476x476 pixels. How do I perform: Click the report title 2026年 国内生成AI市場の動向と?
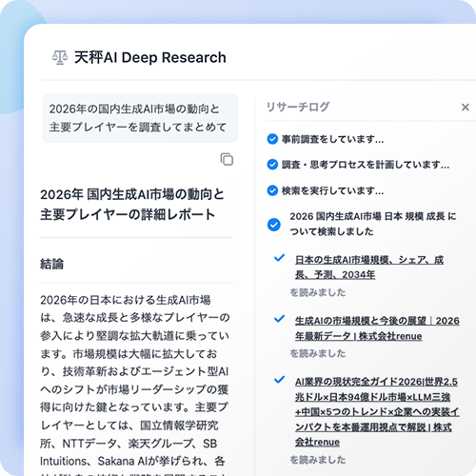132,205
